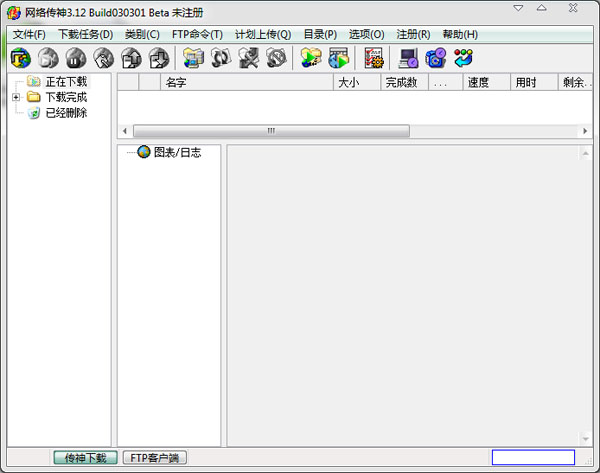Click the folders with green arrow icon

click(x=311, y=59)
